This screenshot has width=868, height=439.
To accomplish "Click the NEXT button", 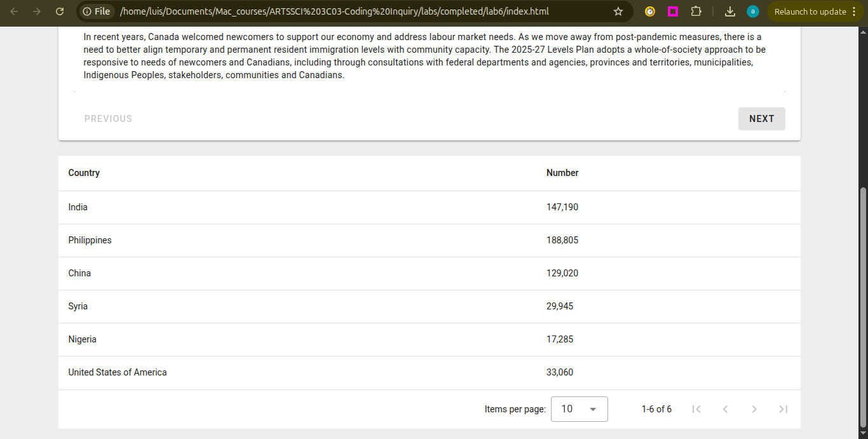I will coord(761,119).
